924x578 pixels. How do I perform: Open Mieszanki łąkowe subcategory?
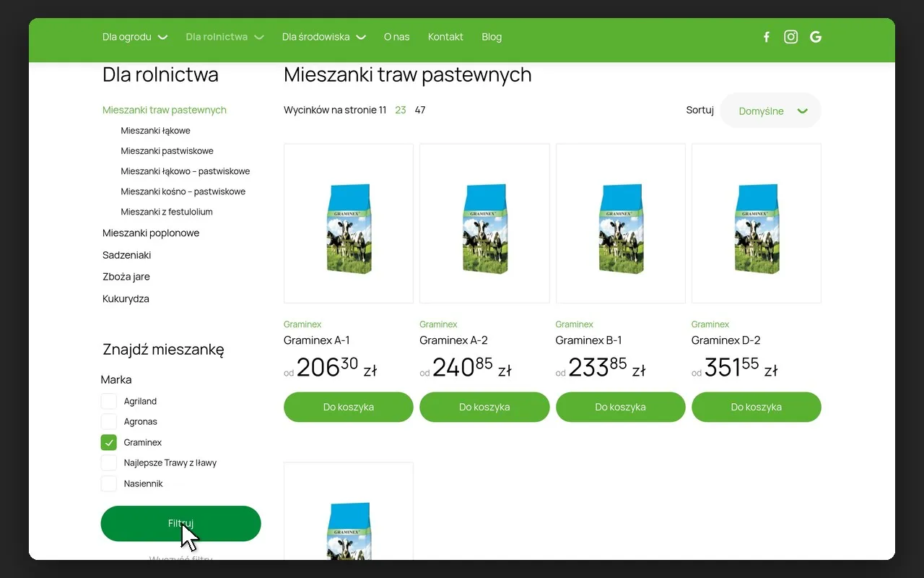tap(156, 131)
